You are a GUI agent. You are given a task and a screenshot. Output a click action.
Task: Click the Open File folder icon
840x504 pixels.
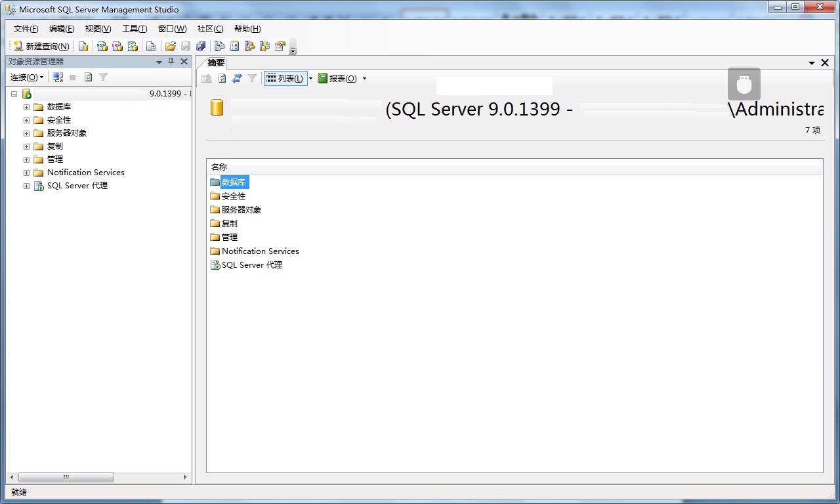(171, 46)
